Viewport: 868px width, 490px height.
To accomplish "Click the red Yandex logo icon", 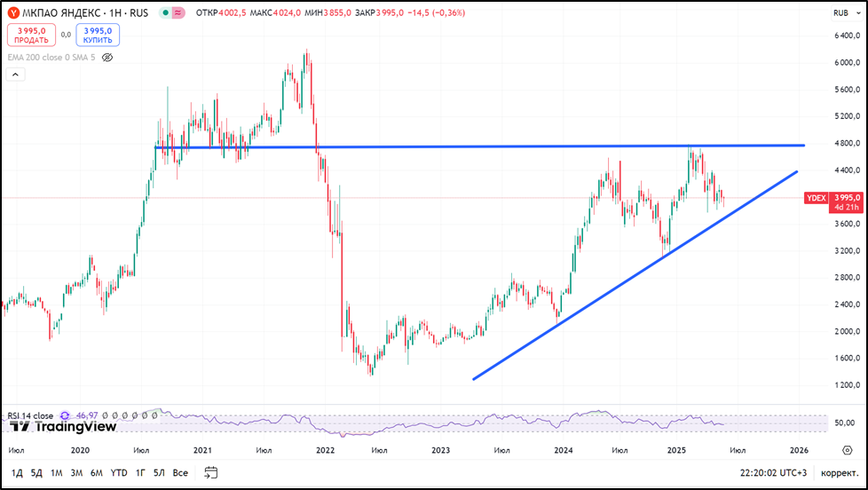I will (x=14, y=12).
